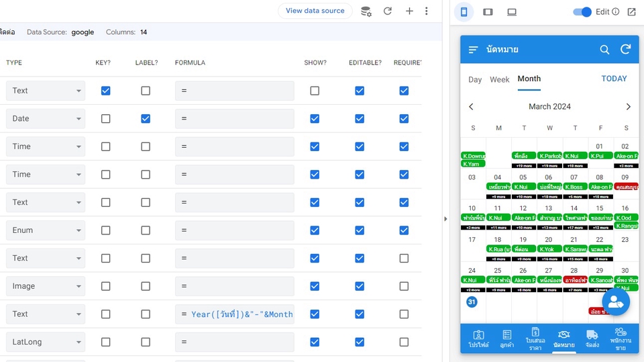
Task: Switch calendar to Week view
Action: click(499, 79)
